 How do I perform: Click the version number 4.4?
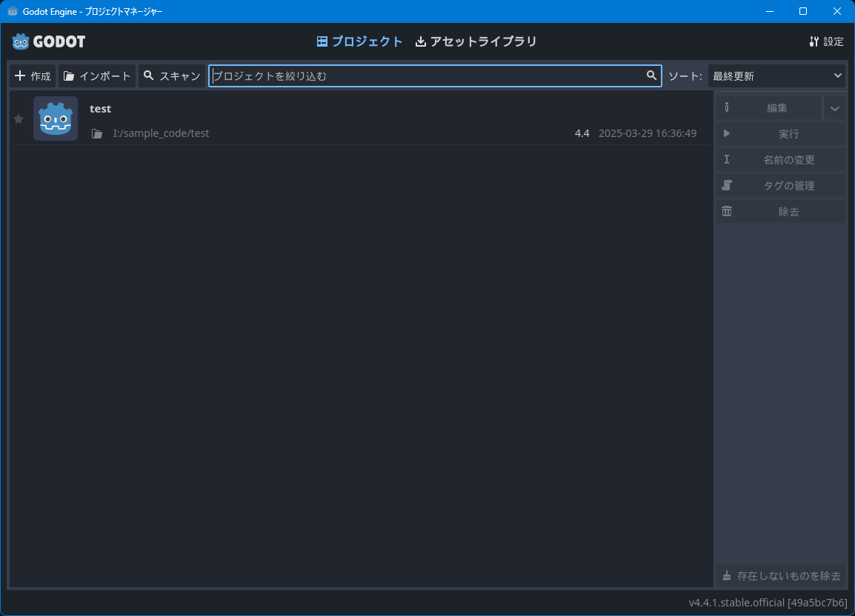pos(582,133)
